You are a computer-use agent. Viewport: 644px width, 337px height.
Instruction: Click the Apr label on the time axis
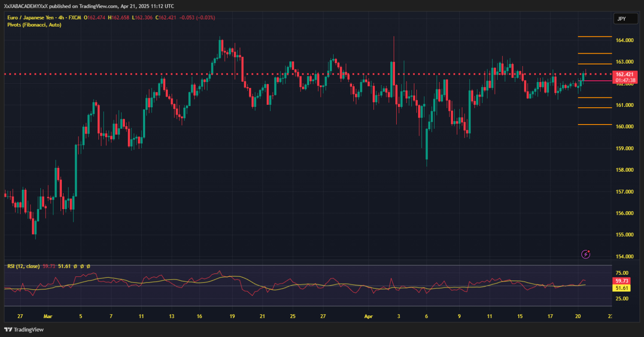(x=368, y=316)
